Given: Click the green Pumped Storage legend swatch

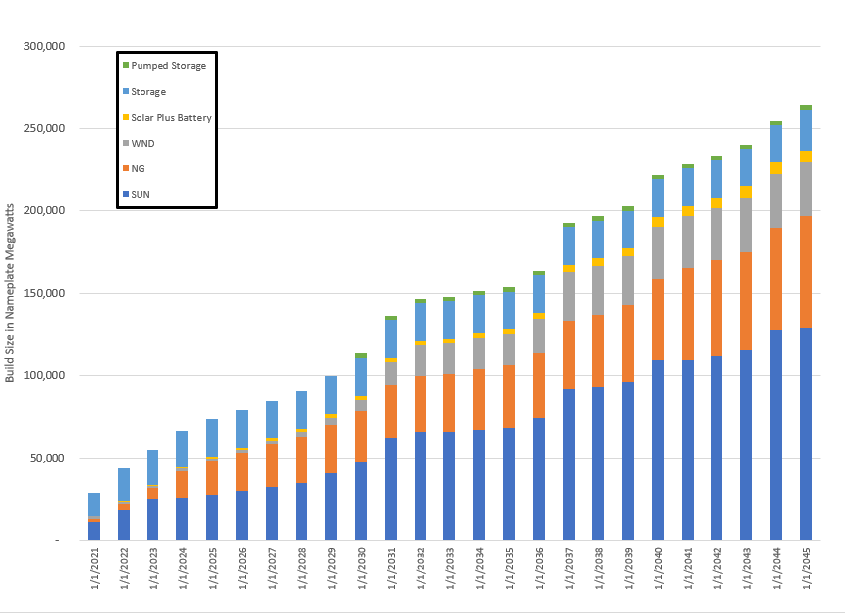Looking at the screenshot, I should pos(126,66).
